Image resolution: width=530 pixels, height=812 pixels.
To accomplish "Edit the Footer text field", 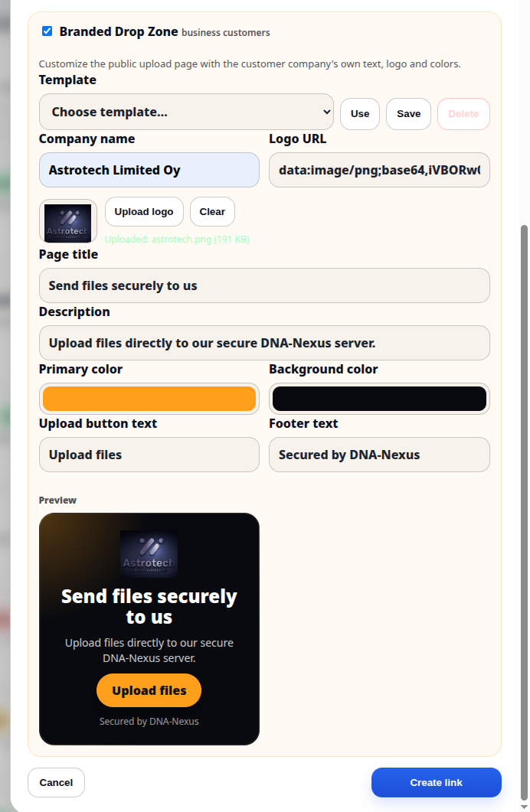I will point(379,455).
